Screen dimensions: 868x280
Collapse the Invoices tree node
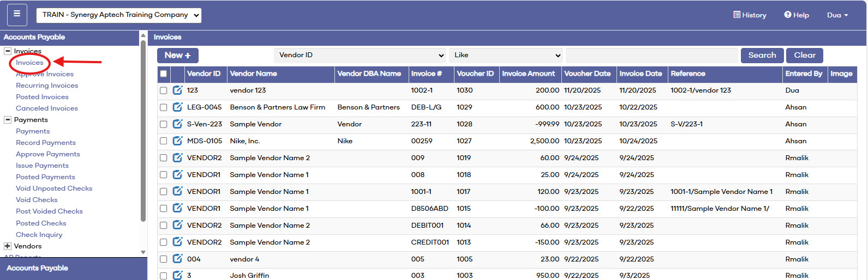[8, 51]
